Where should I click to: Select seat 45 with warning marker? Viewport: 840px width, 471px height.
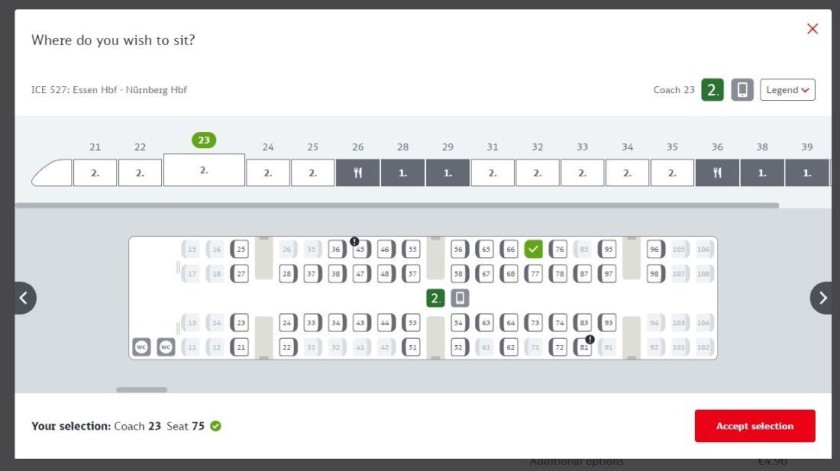361,249
